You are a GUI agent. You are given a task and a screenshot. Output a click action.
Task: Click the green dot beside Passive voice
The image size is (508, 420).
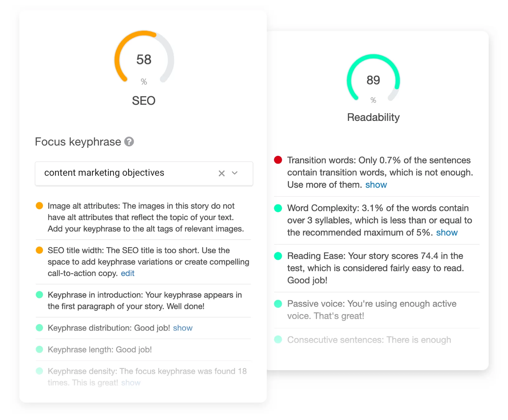click(x=278, y=304)
